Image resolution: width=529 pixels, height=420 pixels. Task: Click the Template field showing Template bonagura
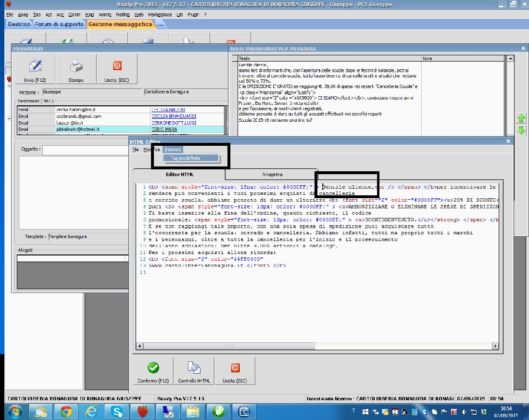point(88,237)
